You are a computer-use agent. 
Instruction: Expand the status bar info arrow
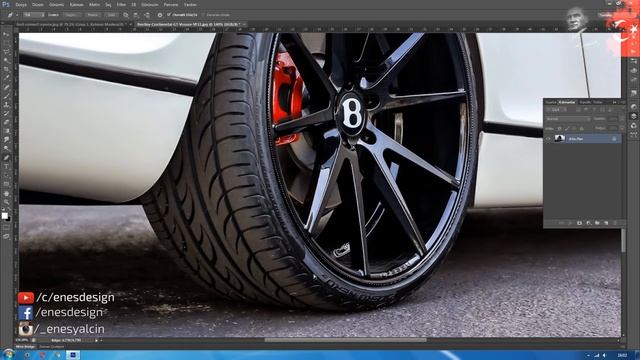tap(97, 340)
